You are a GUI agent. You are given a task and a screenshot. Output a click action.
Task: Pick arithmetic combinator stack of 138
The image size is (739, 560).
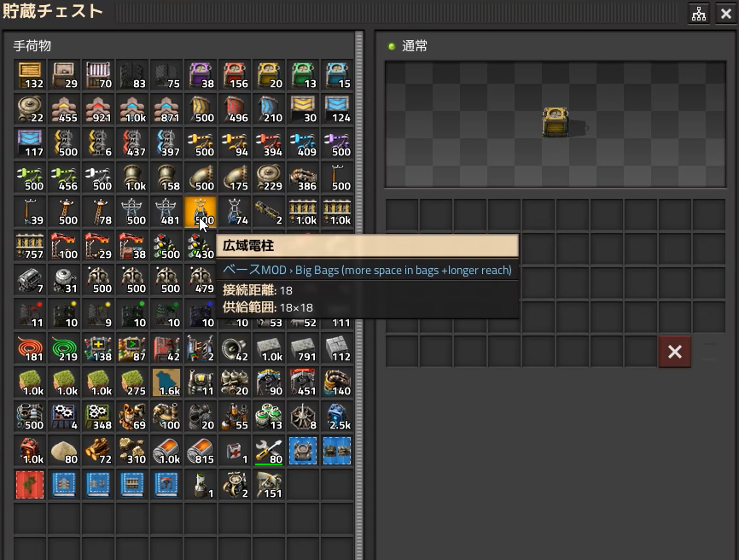point(98,349)
